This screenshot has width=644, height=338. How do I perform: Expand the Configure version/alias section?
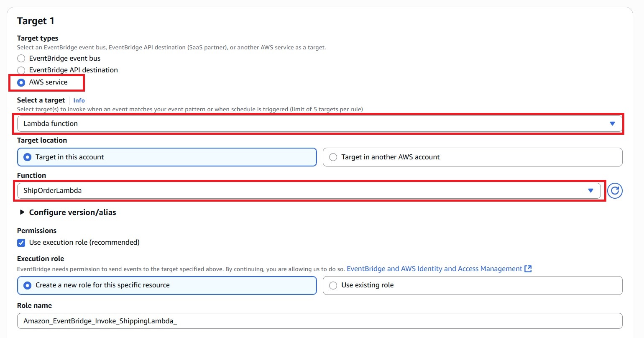(72, 212)
